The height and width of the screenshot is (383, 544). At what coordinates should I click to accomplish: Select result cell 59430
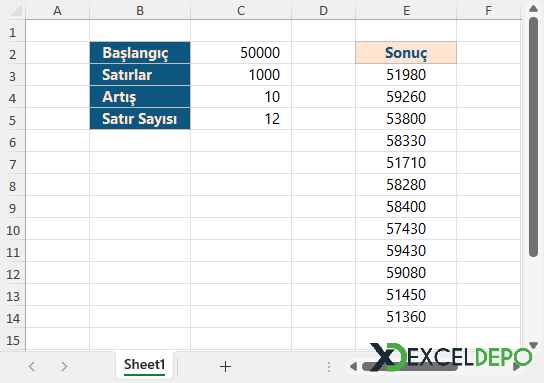pyautogui.click(x=406, y=250)
